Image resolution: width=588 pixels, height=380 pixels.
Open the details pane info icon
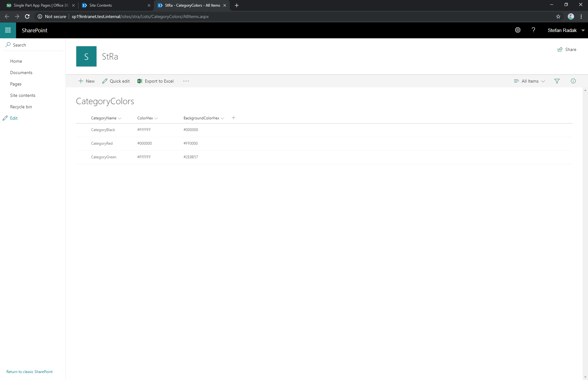(x=573, y=81)
